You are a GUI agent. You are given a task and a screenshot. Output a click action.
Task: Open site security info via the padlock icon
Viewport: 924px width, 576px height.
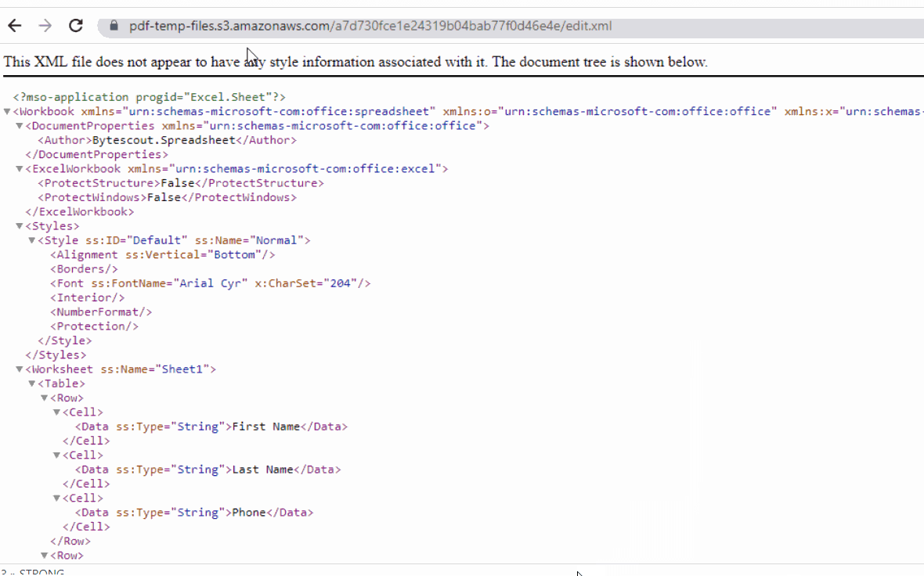click(113, 25)
